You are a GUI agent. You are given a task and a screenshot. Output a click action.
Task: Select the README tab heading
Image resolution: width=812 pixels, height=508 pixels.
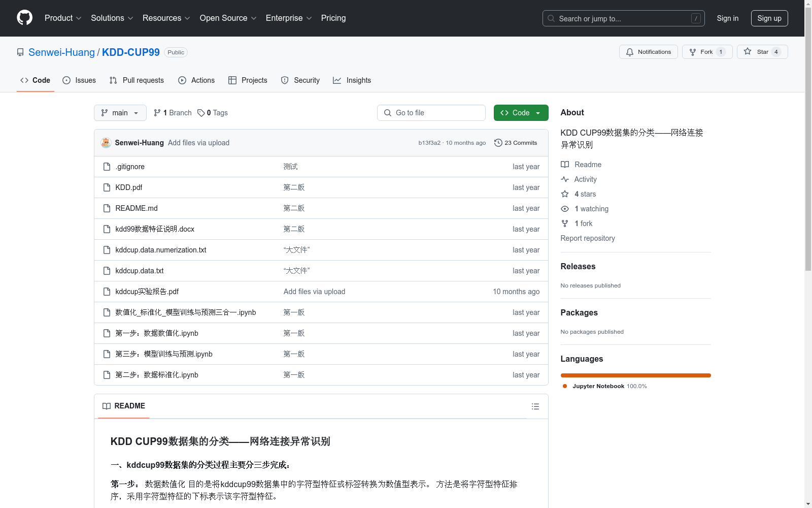tap(124, 406)
